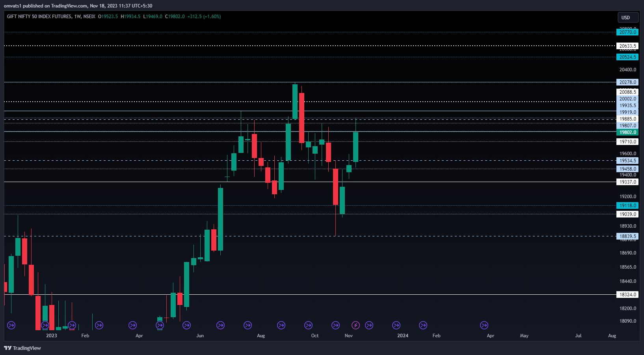This screenshot has height=355, width=644.
Task: Click the 19039.0 price label
Action: [627, 214]
